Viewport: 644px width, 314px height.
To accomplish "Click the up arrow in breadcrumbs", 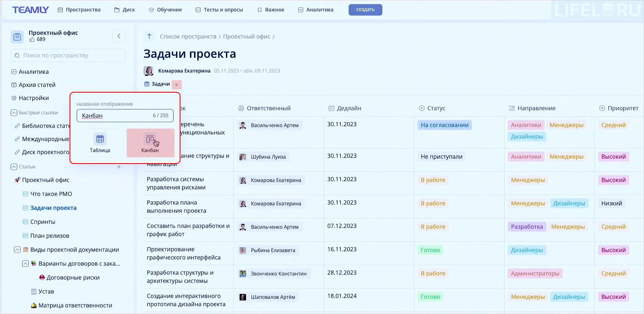I will (149, 36).
